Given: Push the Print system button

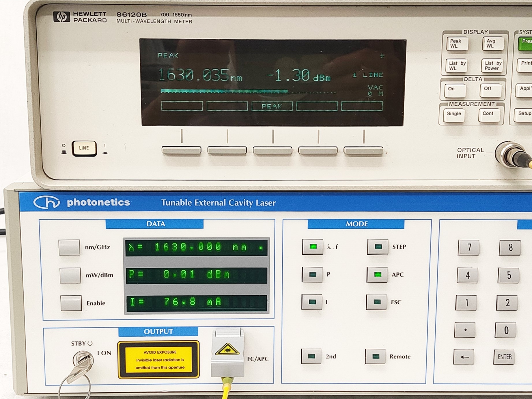Looking at the screenshot, I should [524, 65].
